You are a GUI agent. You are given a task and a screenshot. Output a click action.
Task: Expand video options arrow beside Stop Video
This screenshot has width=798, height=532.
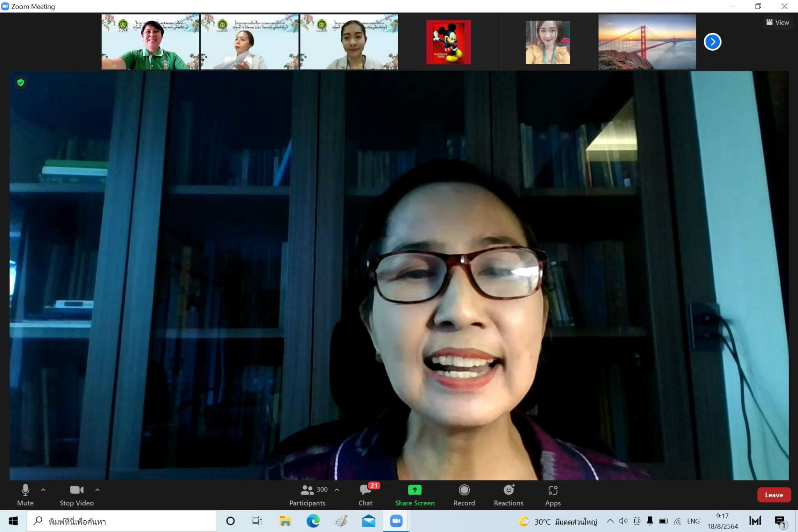click(97, 490)
